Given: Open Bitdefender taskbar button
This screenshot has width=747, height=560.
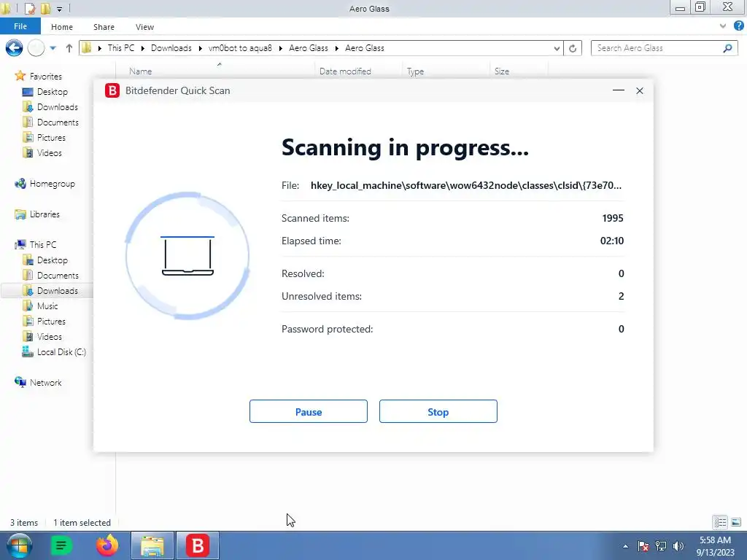Looking at the screenshot, I should pos(198,545).
